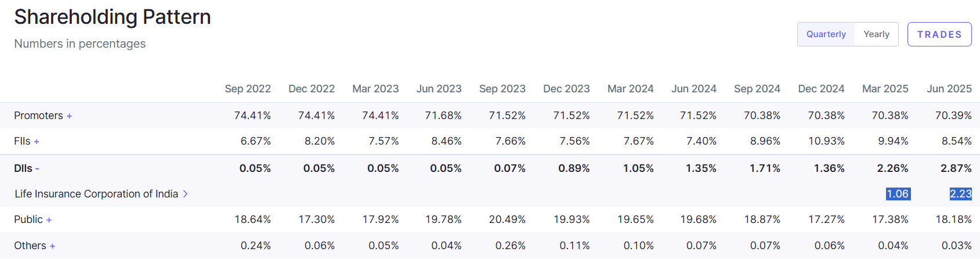Image resolution: width=980 pixels, height=259 pixels.
Task: Expand the Others category row
Action: point(52,246)
